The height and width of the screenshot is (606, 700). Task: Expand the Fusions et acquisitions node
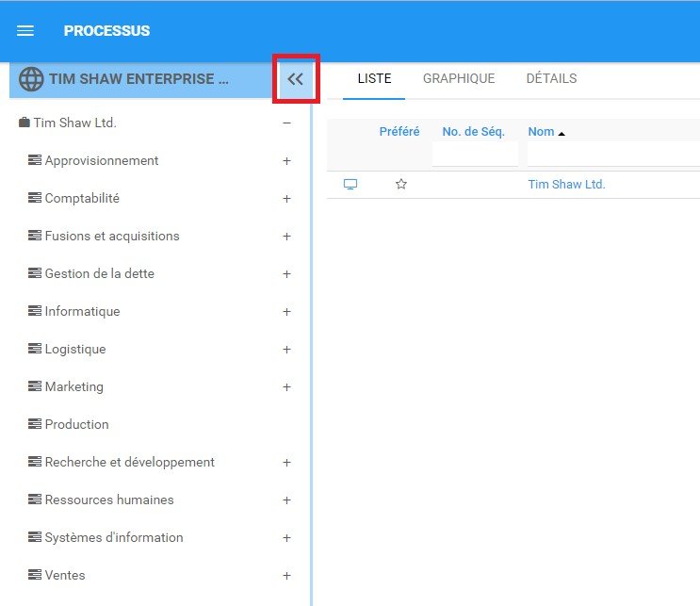(287, 237)
